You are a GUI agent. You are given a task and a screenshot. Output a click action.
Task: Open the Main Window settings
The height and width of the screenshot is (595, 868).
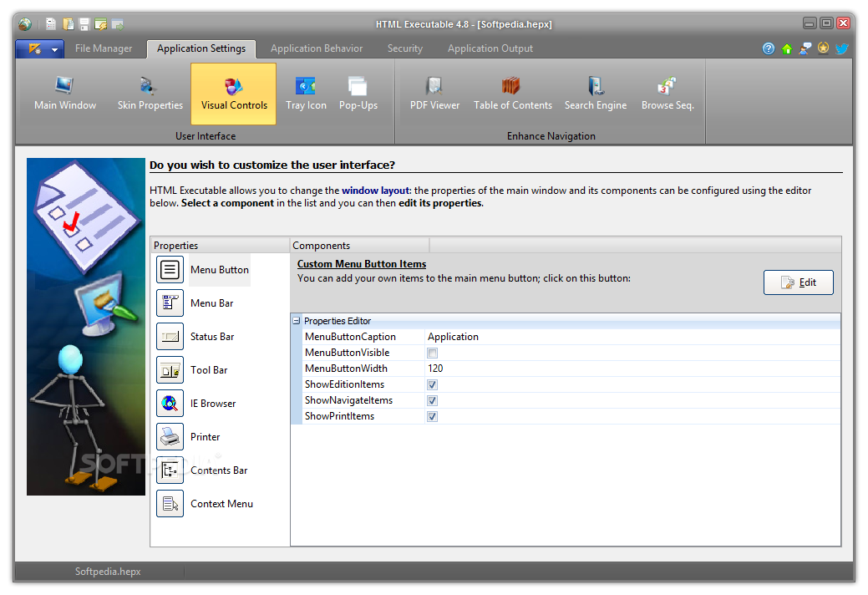pyautogui.click(x=65, y=94)
